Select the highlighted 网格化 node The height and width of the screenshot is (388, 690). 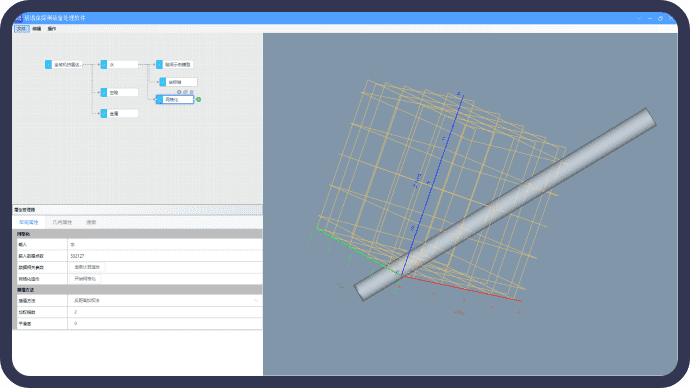pos(175,99)
